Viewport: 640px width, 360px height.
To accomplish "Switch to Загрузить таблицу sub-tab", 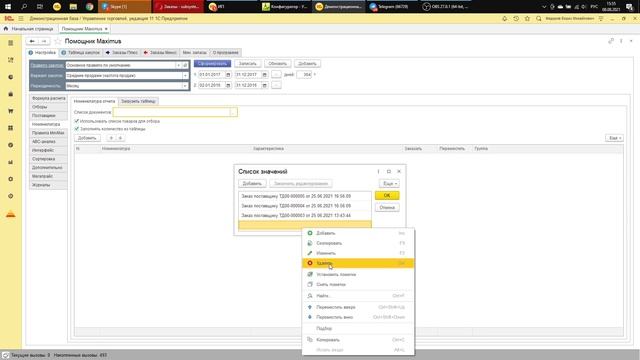I will 138,101.
